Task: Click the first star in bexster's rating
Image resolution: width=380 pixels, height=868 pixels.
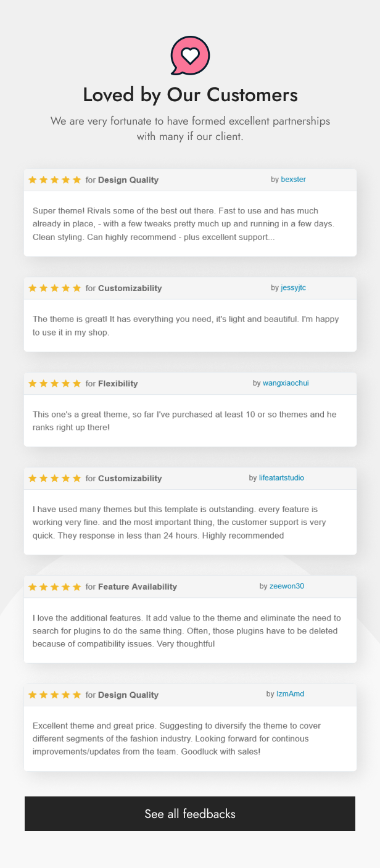Action: (x=33, y=180)
